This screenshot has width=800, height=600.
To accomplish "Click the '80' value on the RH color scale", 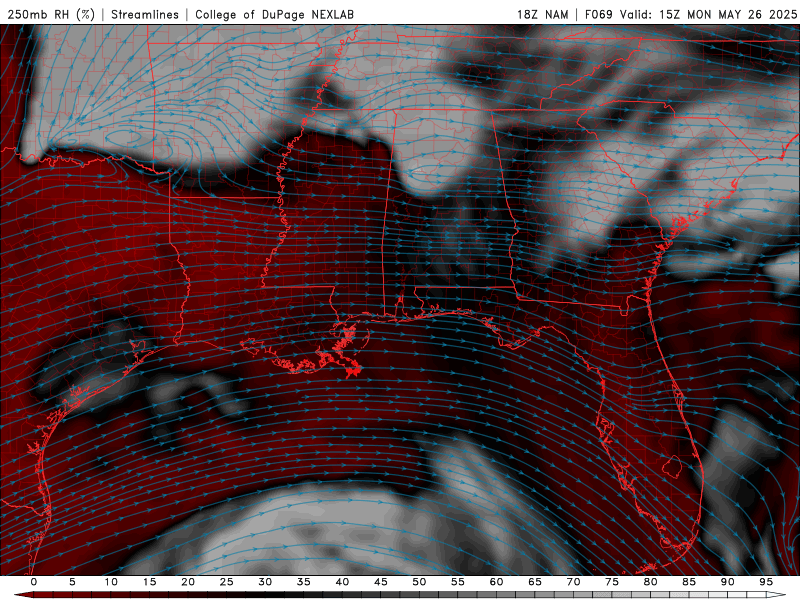I will tap(651, 582).
